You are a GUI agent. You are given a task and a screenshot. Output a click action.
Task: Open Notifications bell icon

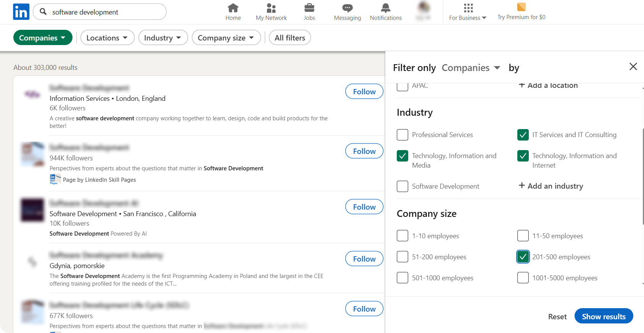[x=386, y=8]
